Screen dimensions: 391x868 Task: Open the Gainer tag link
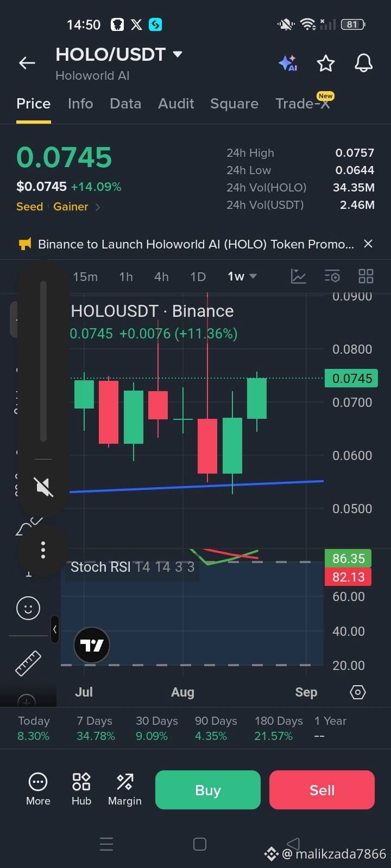[x=71, y=207]
